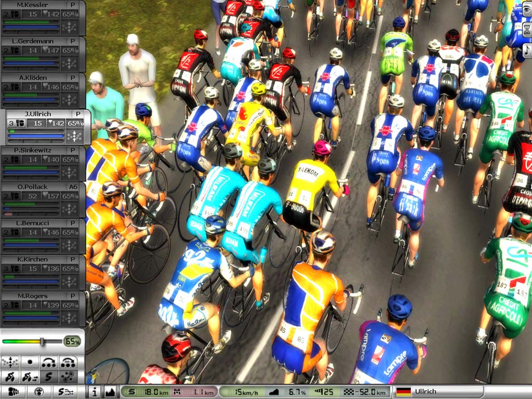This screenshot has height=399, width=532.
Task: Select rider O.Pollack in the team list
Action: click(32, 187)
